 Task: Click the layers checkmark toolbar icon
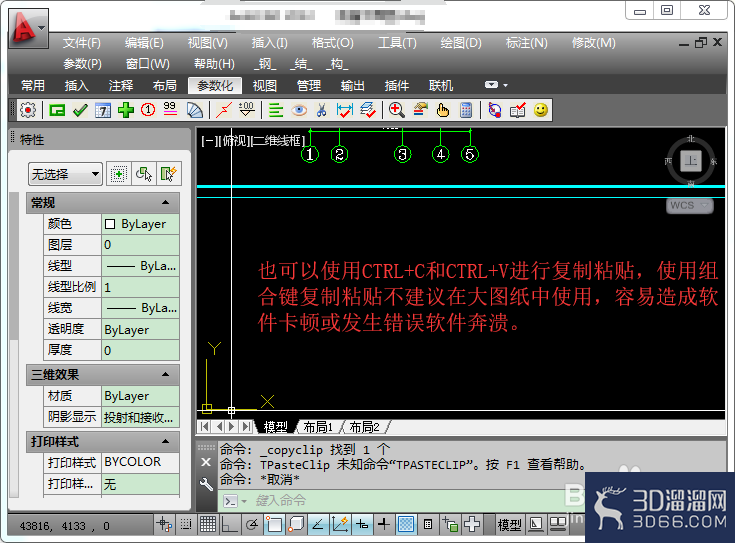pyautogui.click(x=368, y=110)
